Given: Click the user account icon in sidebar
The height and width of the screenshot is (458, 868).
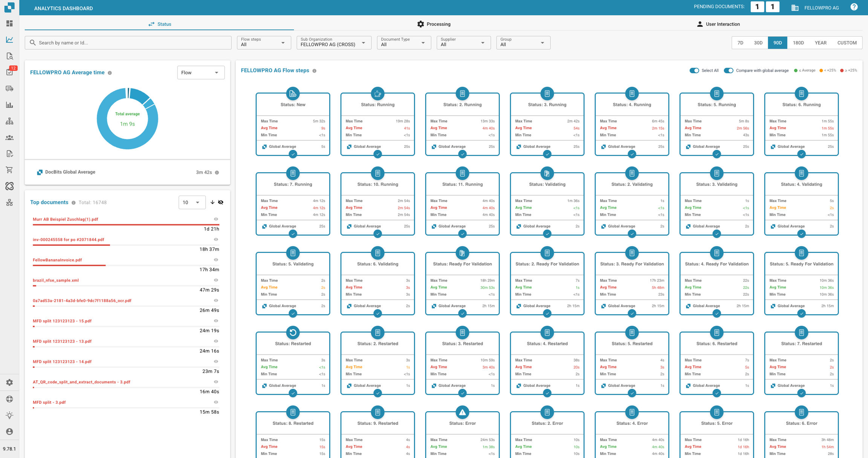Looking at the screenshot, I should tap(10, 432).
